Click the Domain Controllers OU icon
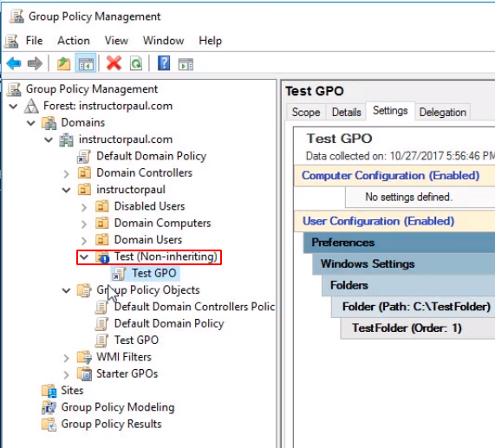The width and height of the screenshot is (495, 448). point(84,173)
